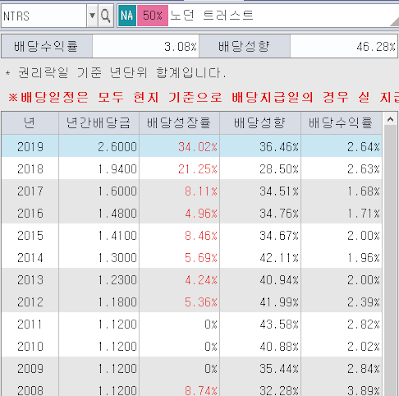
Task: Click the growth rate 8.74%
Action: point(201,390)
